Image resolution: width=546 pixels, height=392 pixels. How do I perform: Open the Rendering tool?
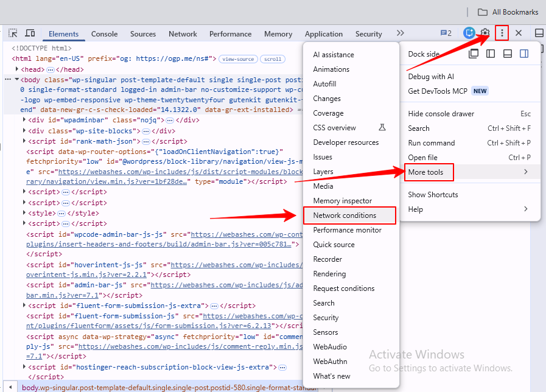(351, 274)
